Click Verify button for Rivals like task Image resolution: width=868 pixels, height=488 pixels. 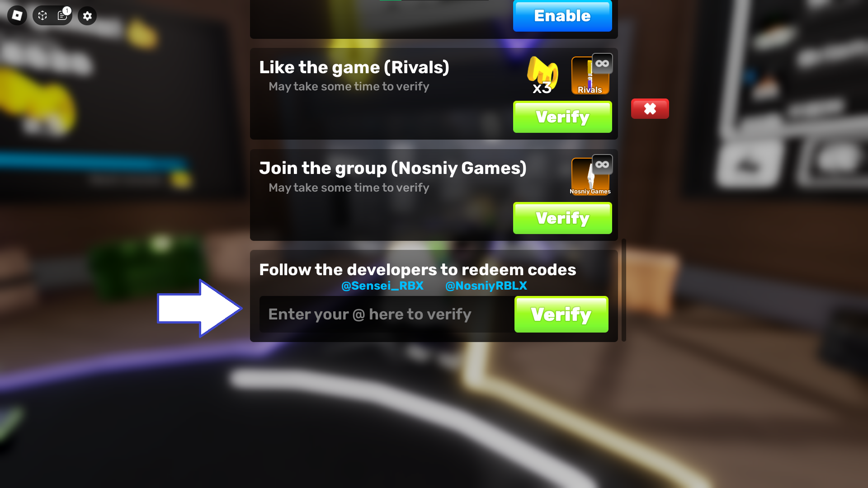[562, 117]
